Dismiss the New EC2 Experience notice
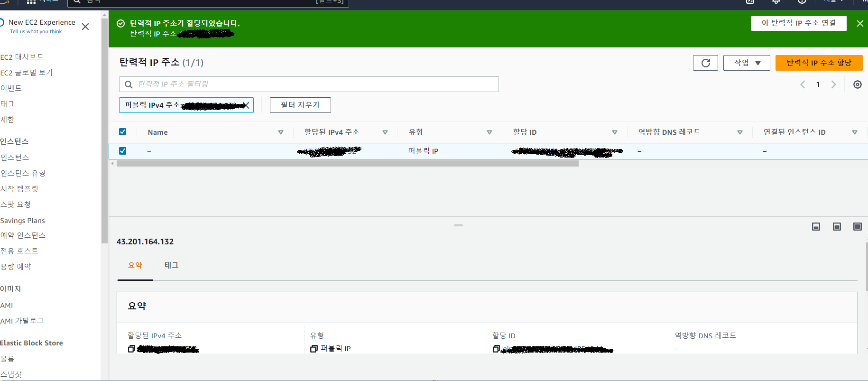This screenshot has height=381, width=868. coord(85,27)
